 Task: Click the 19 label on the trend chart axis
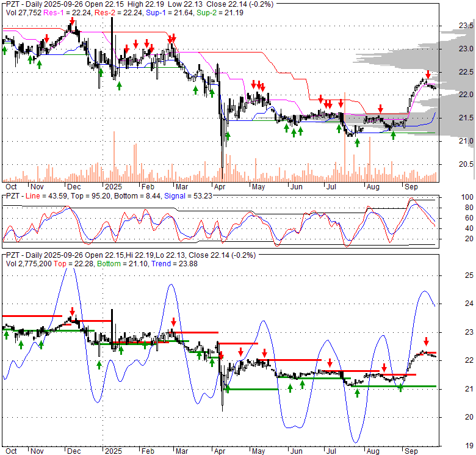point(469,446)
